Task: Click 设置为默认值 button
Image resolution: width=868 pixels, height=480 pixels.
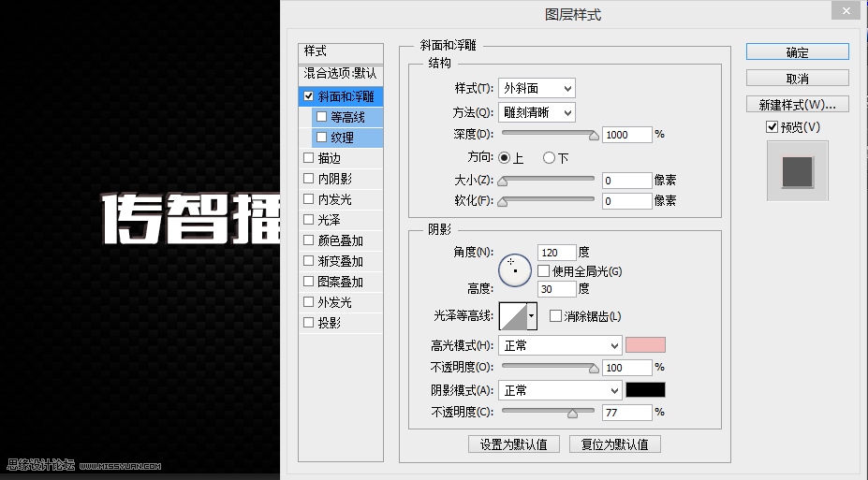Action: 514,444
